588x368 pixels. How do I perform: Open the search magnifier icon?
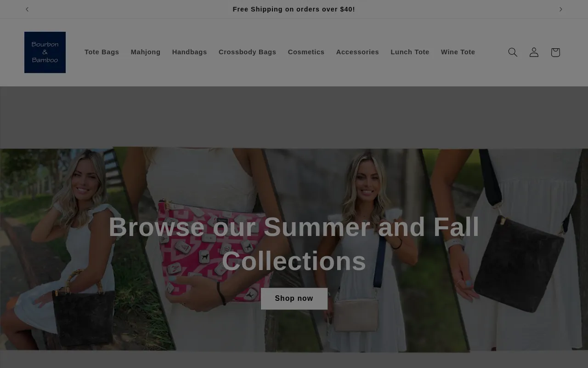coord(513,52)
